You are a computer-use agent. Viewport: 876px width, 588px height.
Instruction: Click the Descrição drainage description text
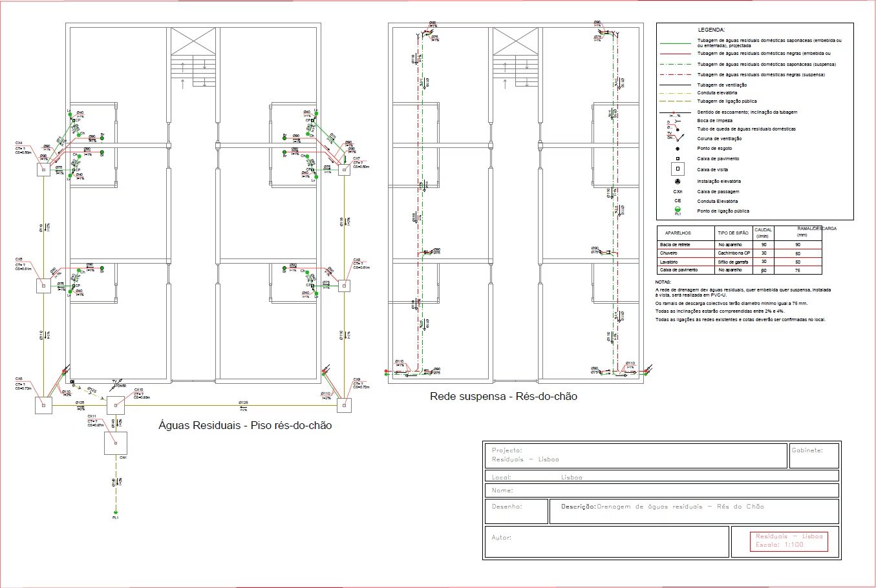point(663,507)
